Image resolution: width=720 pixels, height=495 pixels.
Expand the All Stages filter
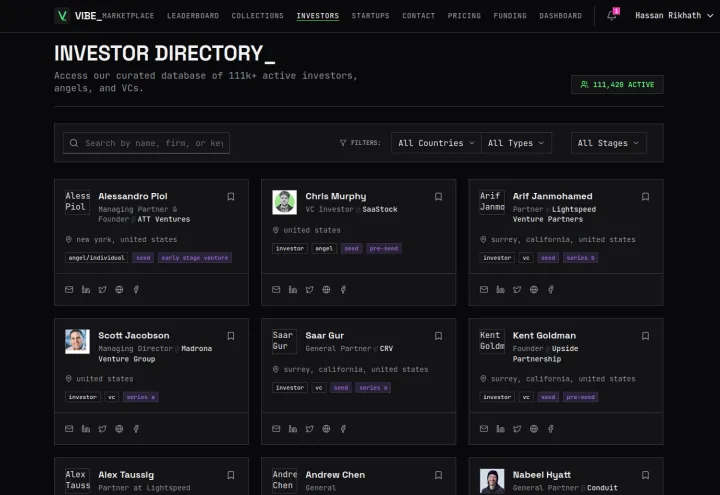[x=608, y=143]
